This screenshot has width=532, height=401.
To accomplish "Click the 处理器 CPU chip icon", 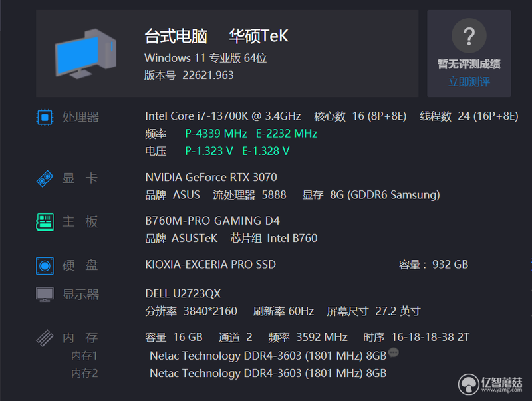I will coord(45,118).
